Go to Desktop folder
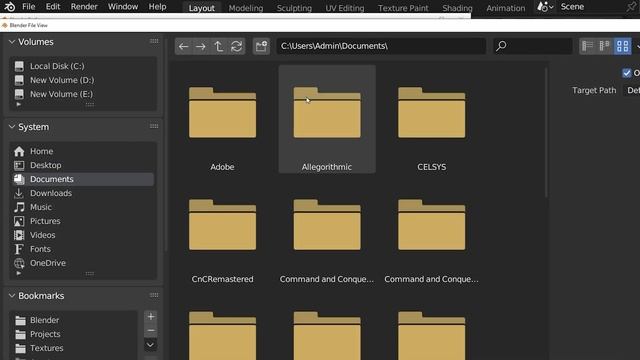 click(x=82, y=165)
